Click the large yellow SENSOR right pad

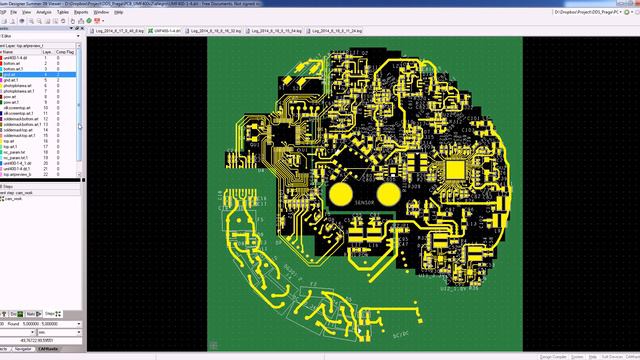388,194
